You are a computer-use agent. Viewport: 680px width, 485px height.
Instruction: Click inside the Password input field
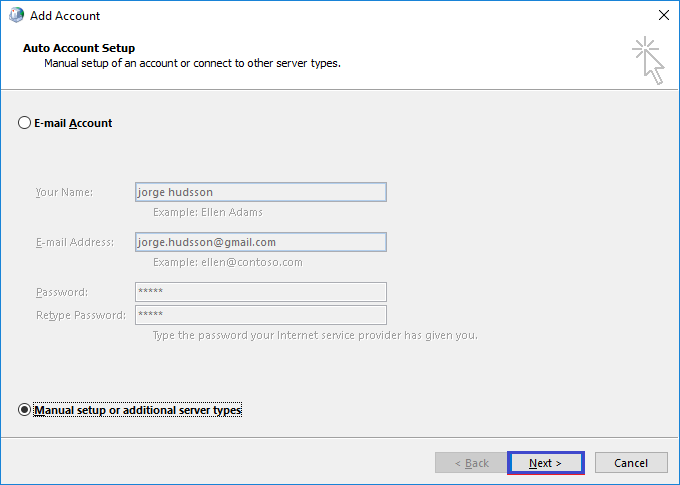[261, 292]
